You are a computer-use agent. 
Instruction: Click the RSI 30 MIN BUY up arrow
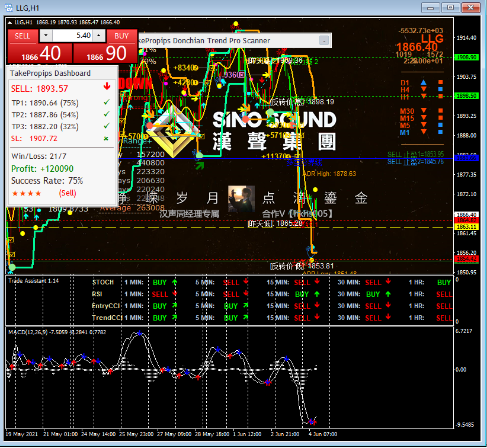388,294
